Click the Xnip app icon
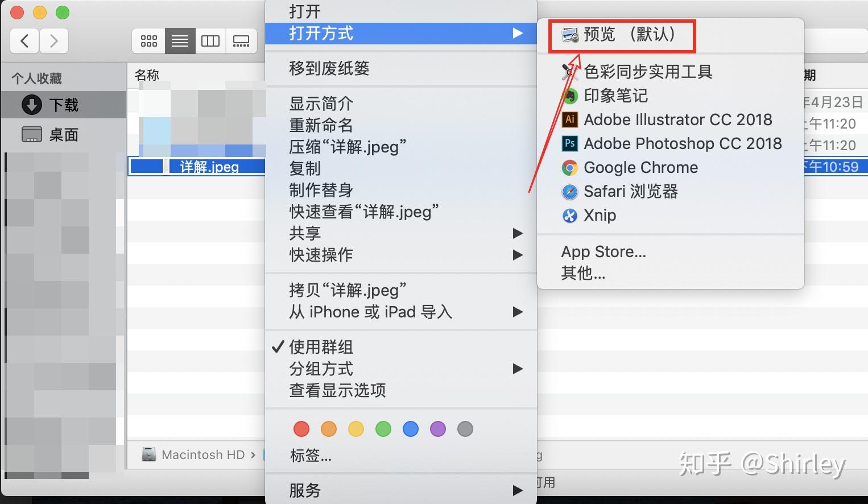 tap(570, 215)
